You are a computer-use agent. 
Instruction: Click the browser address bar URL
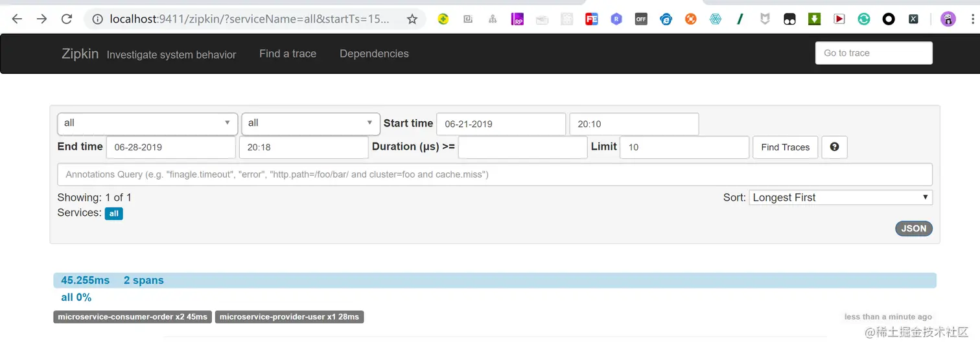(x=250, y=19)
